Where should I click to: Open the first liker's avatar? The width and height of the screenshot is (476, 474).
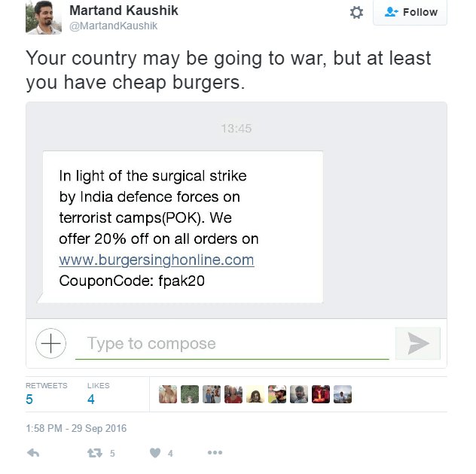168,394
